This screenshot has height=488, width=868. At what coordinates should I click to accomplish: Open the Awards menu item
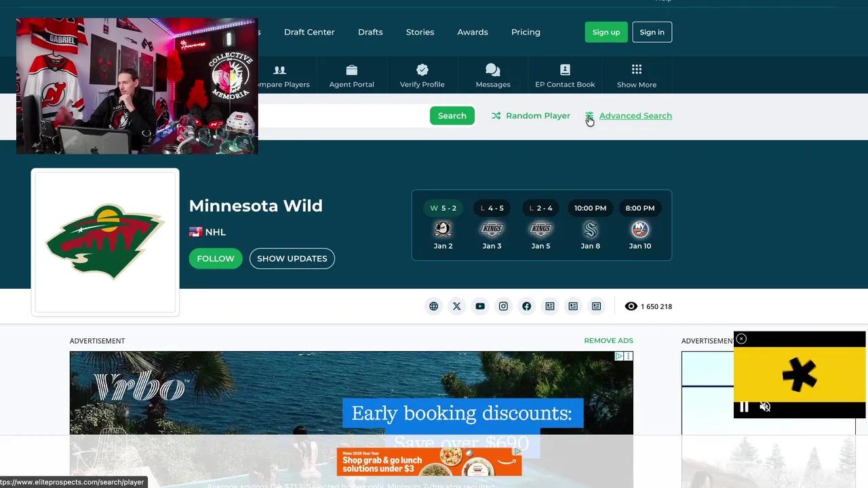click(x=473, y=32)
